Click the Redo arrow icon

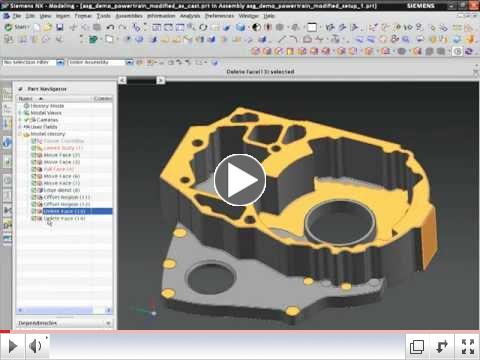pyautogui.click(x=123, y=27)
